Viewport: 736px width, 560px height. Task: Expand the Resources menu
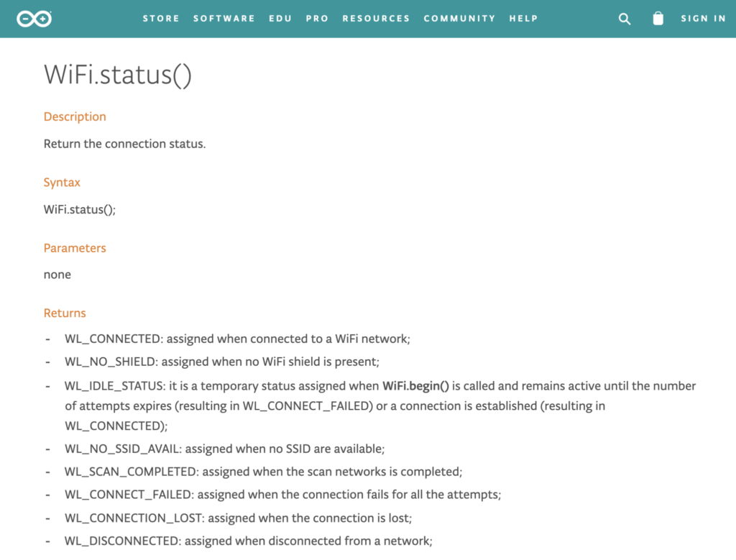tap(376, 19)
